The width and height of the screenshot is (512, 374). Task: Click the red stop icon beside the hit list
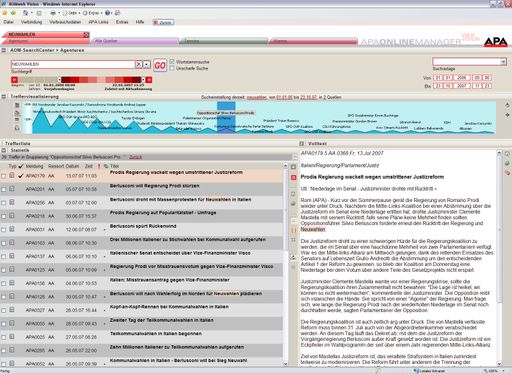pyautogui.click(x=294, y=177)
